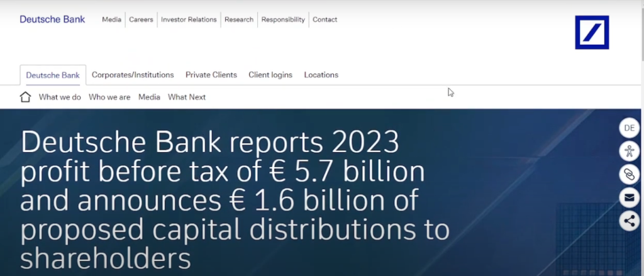Click the copy link chain icon
Image resolution: width=644 pixels, height=276 pixels.
628,174
